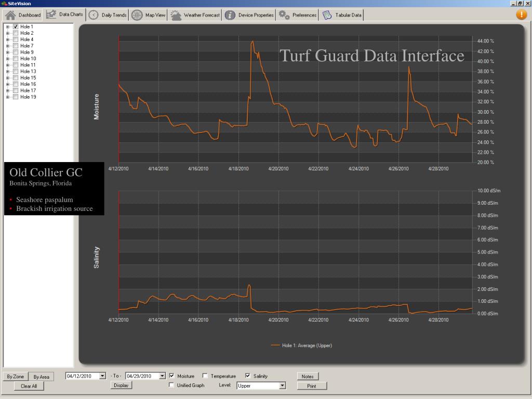Check the Hole 4 checkbox
Image resolution: width=532 pixels, height=399 pixels.
point(16,39)
